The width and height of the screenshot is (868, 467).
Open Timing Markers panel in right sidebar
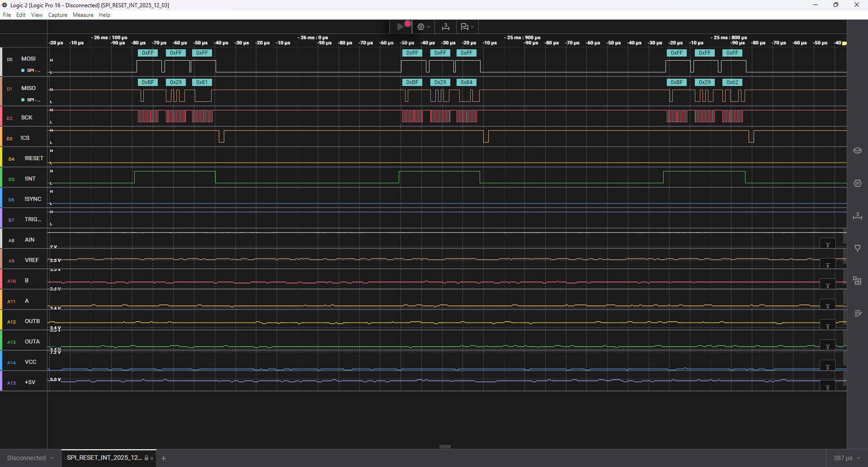coord(857,216)
